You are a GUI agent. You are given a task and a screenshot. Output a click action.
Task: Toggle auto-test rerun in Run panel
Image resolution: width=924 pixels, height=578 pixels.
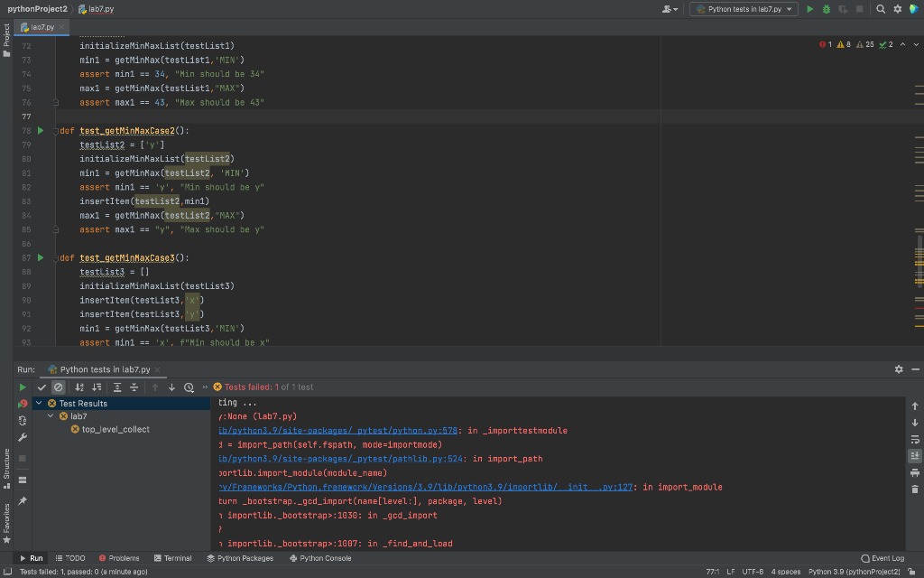point(23,421)
